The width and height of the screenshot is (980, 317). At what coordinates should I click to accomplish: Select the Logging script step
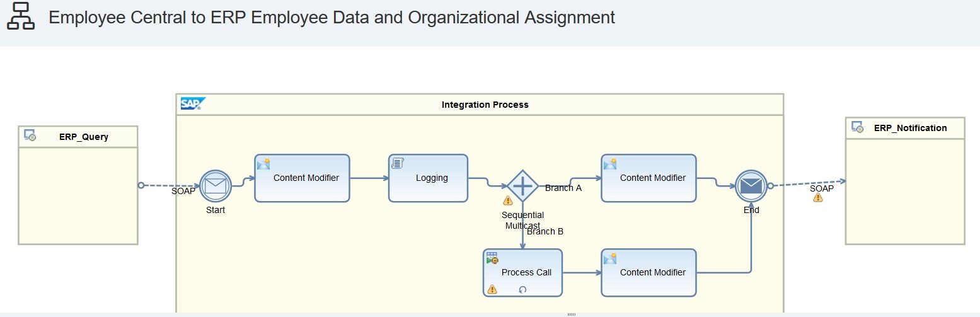click(x=428, y=178)
